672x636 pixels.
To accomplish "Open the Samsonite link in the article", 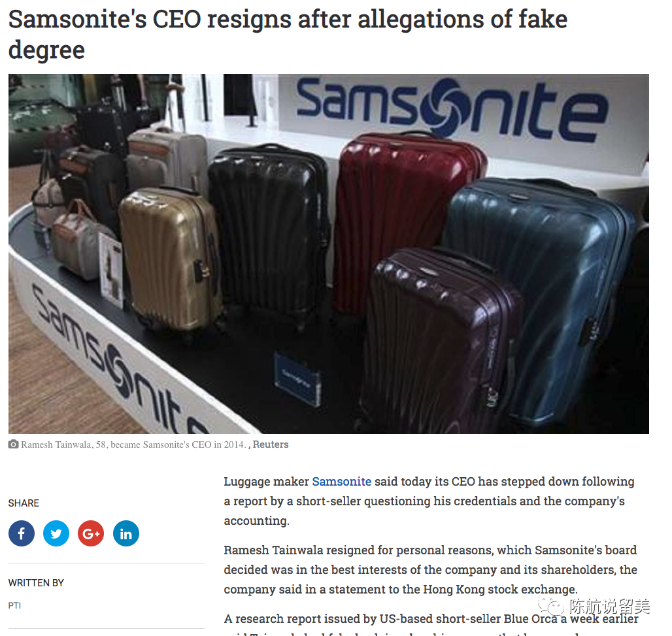I will [x=342, y=481].
